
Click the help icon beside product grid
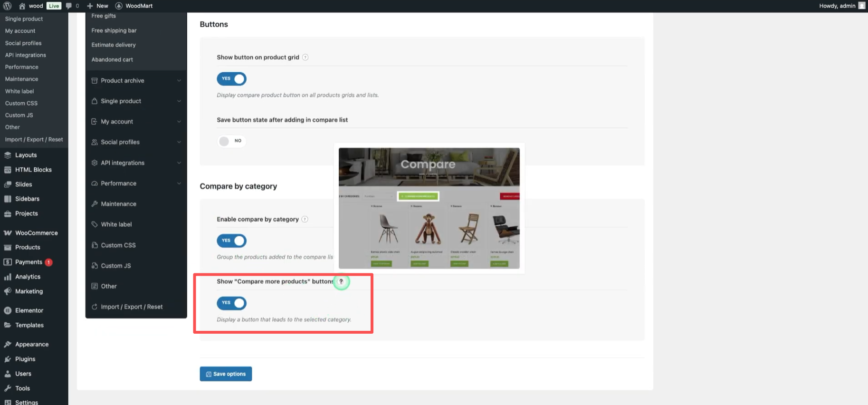pos(305,57)
